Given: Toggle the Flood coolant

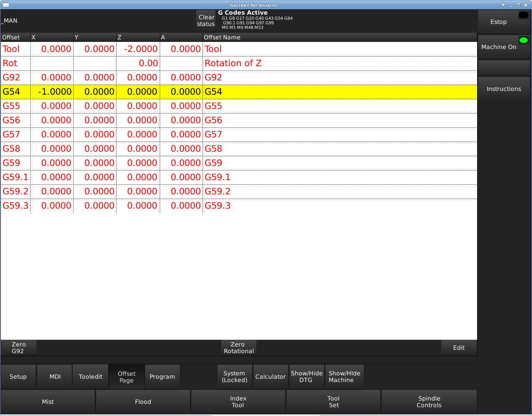Looking at the screenshot, I should (x=143, y=402).
